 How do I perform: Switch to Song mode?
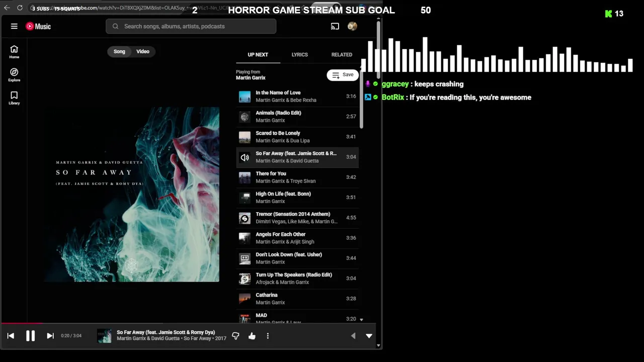pos(119,51)
